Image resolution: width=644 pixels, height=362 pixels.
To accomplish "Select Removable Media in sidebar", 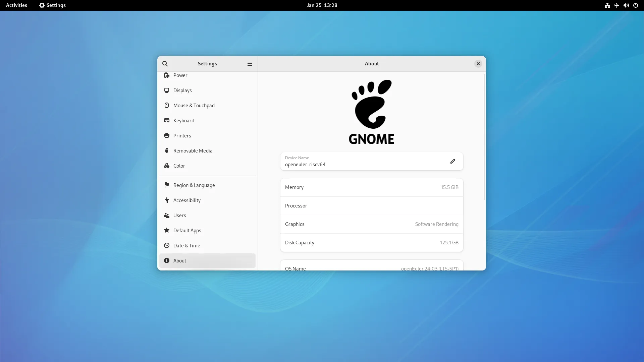I will point(193,151).
